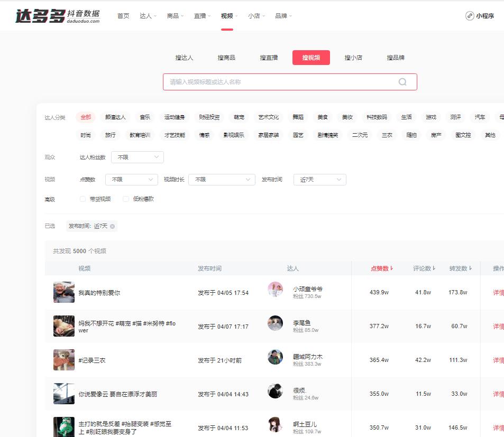Open the 视频时长 dropdown
This screenshot has width=504, height=437.
[222, 180]
